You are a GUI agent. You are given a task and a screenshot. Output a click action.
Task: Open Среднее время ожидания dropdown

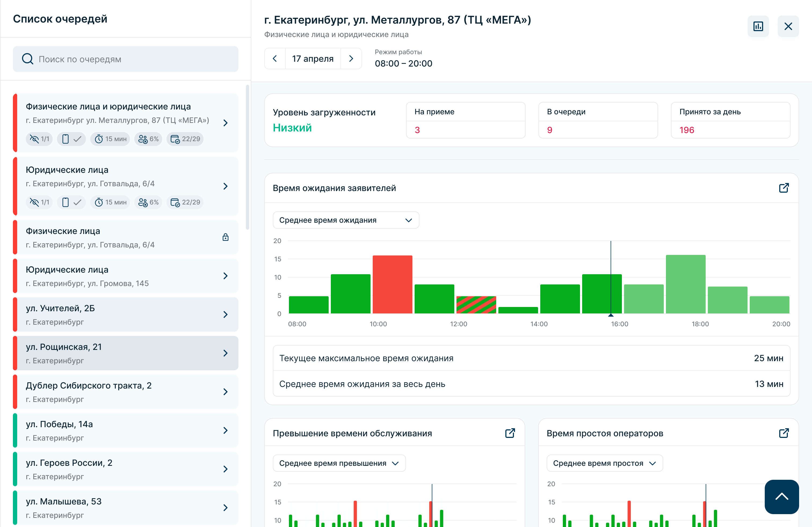click(346, 220)
